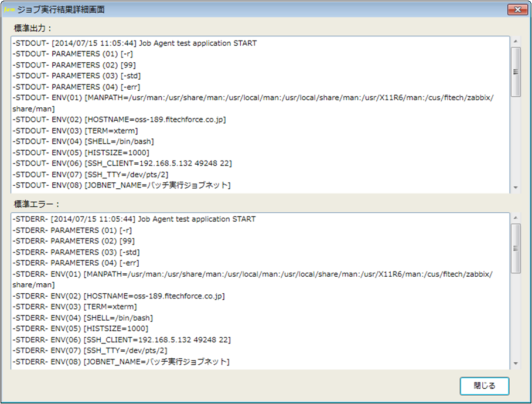The width and height of the screenshot is (532, 404).
Task: Click the 閉じる button
Action: coord(484,386)
